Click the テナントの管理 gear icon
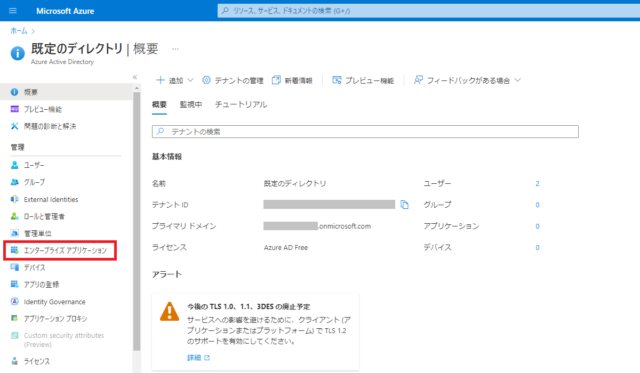 (x=206, y=80)
